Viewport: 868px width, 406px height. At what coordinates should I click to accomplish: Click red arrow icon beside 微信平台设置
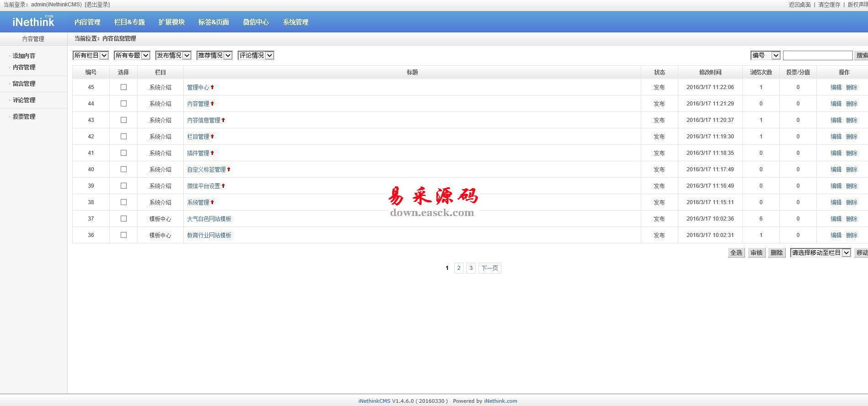click(x=223, y=186)
